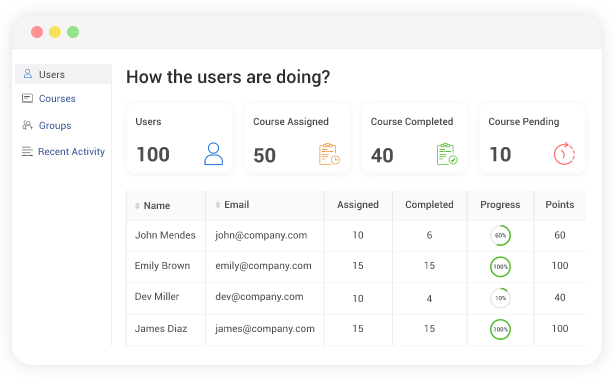
Task: Click the green clipboard icon on Course Completed
Action: tap(447, 154)
